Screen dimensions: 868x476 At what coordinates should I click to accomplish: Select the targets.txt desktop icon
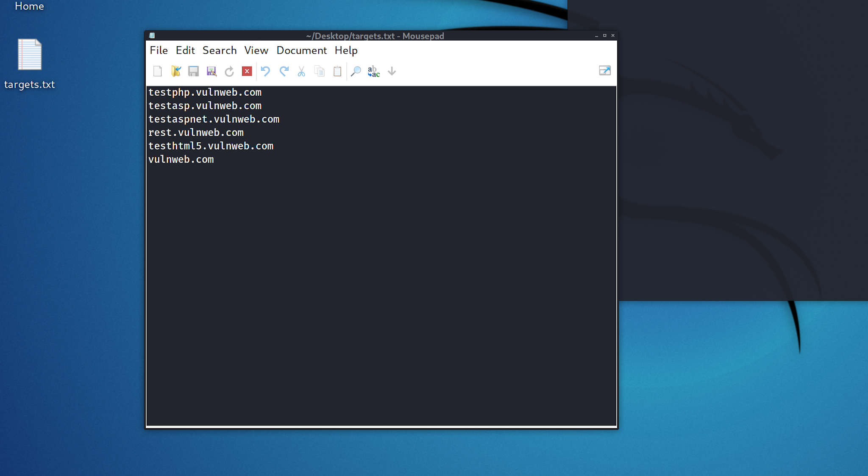[x=29, y=54]
